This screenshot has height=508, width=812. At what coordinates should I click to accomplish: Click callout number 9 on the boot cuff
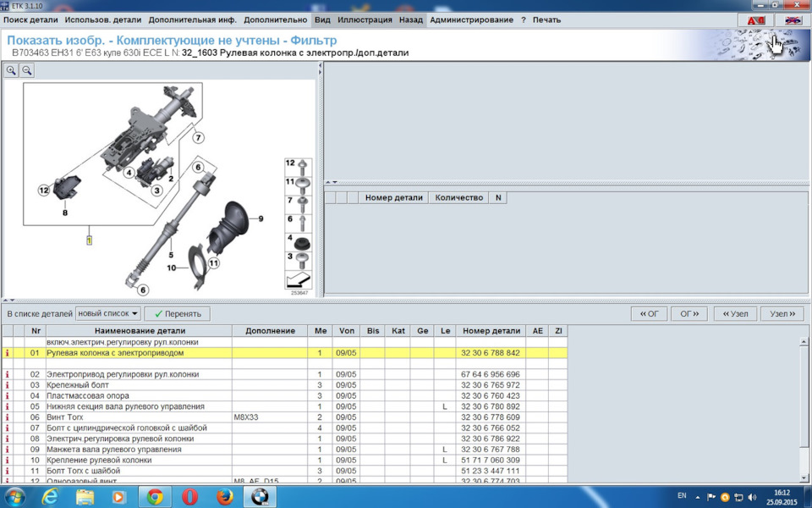tap(261, 218)
